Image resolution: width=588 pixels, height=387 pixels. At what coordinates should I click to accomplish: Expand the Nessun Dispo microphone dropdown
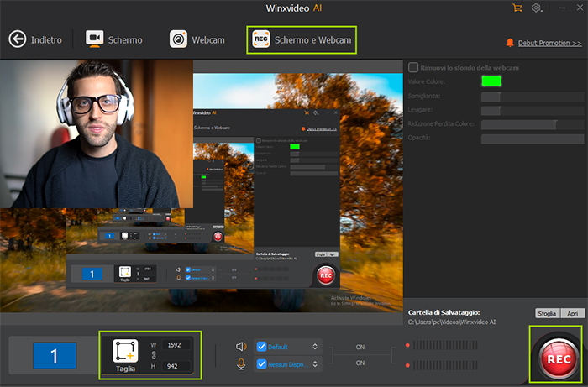(316, 364)
